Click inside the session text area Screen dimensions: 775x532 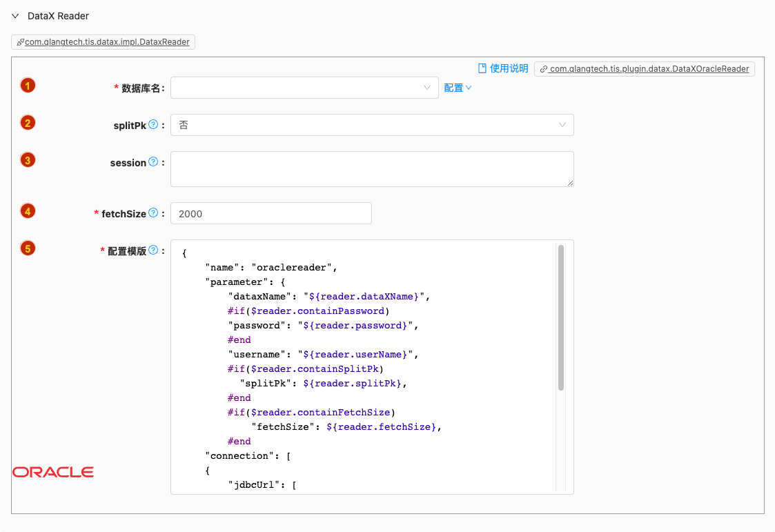[371, 169]
